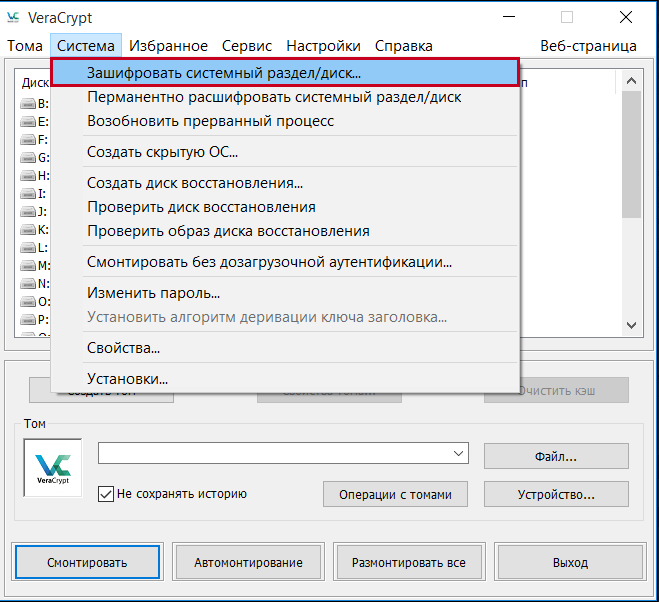659x602 pixels.
Task: Select drive H: icon in list
Action: 28,175
